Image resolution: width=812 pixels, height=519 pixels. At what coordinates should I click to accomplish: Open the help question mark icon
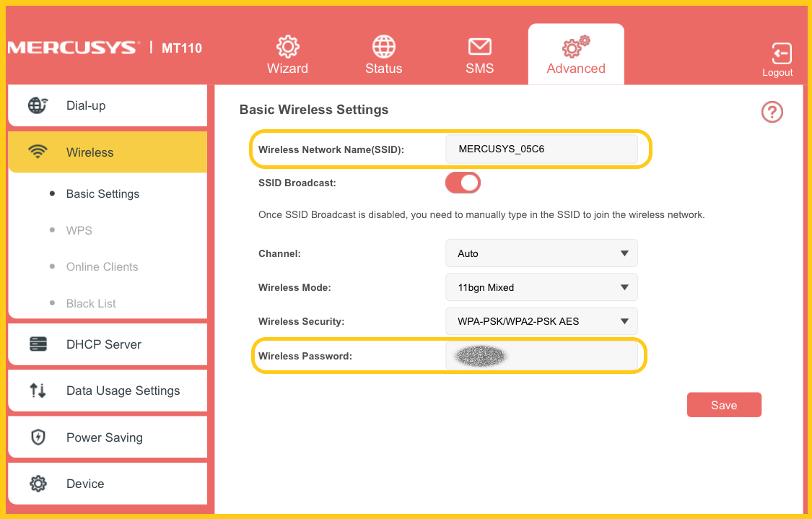tap(772, 112)
